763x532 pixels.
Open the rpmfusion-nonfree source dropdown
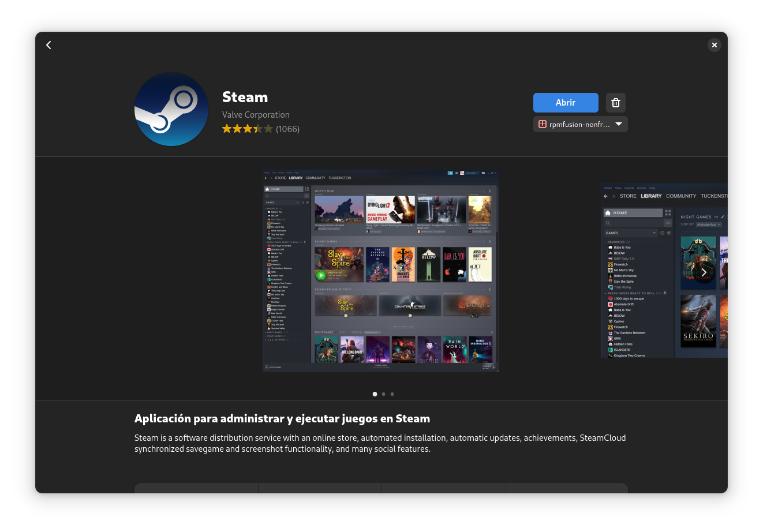coord(581,124)
